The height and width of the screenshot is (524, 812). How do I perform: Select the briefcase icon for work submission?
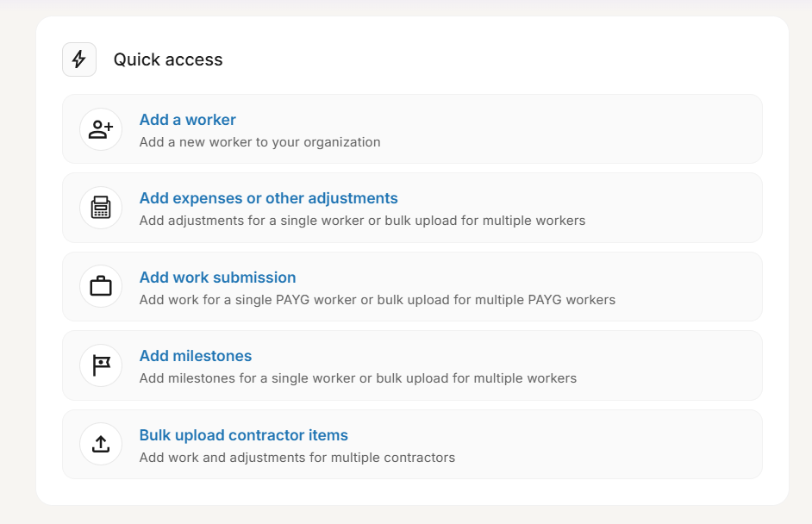click(101, 286)
